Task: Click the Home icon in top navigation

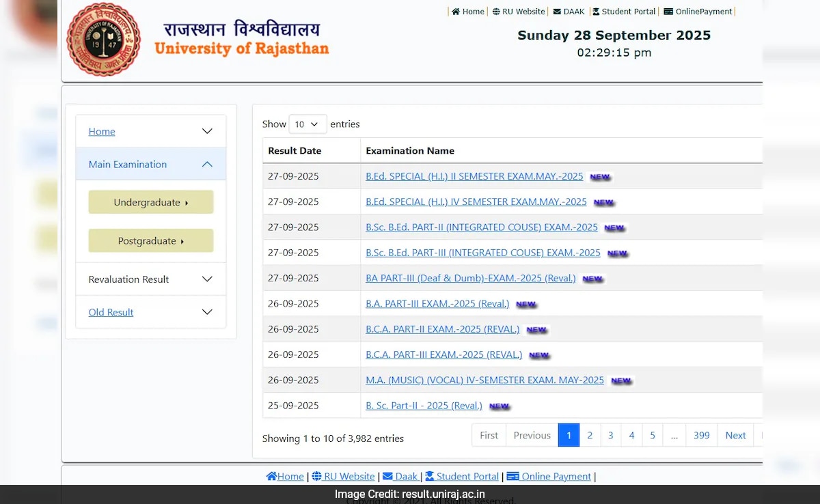Action: click(x=456, y=12)
